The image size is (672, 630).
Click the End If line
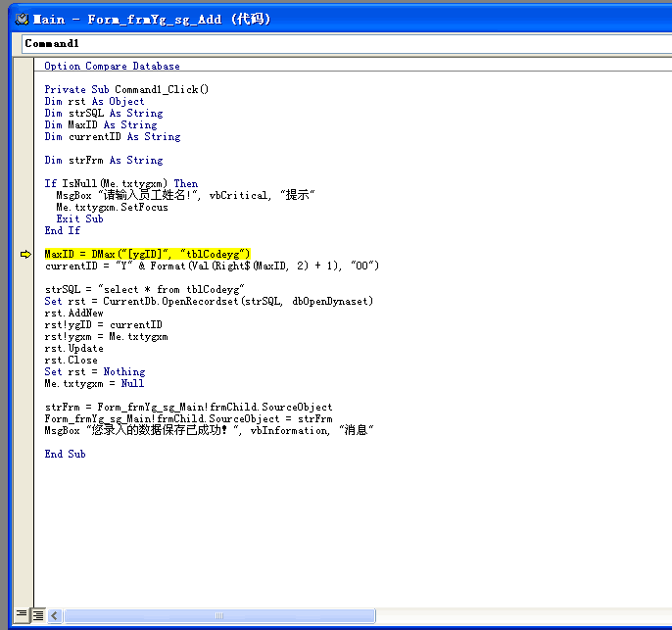click(x=62, y=230)
